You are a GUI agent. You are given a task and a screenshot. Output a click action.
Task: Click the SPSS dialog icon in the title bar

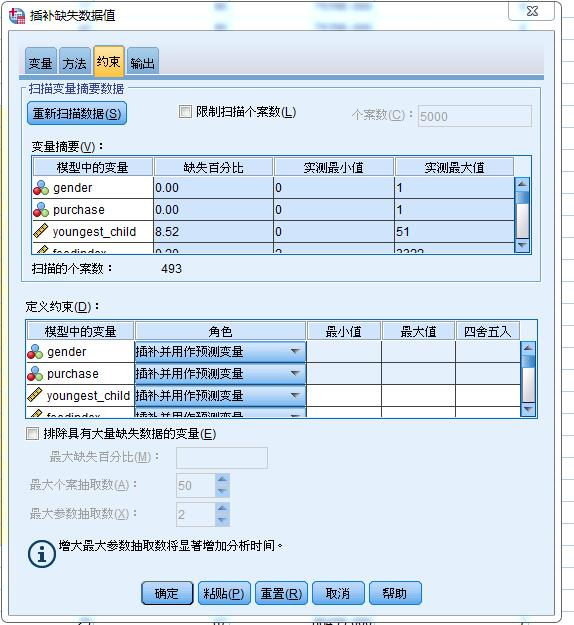(x=17, y=16)
